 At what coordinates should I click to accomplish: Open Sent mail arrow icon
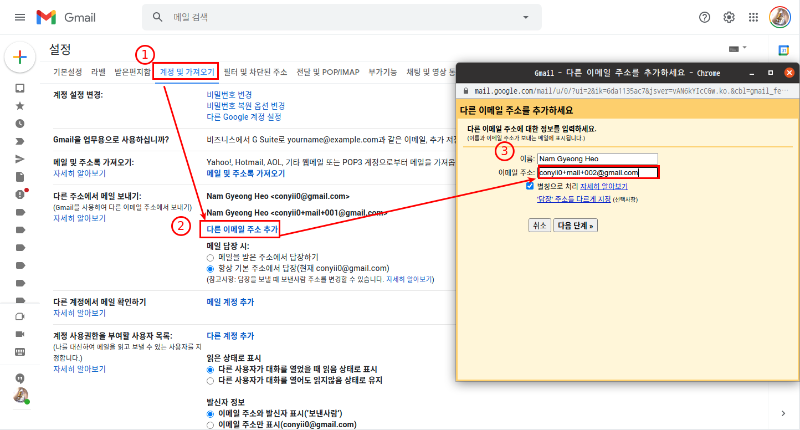tap(20, 159)
